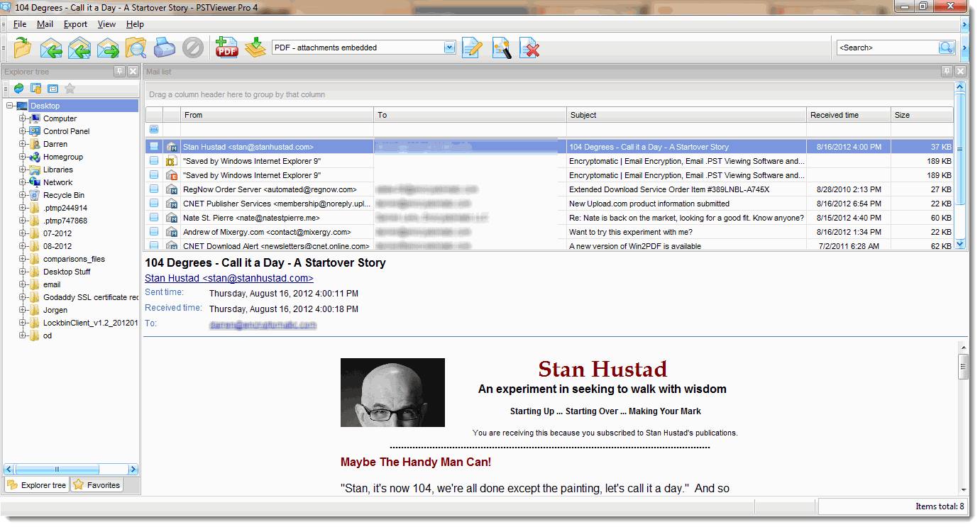The height and width of the screenshot is (527, 980).
Task: Click the MHT file icon for Saved by IE9
Action: pos(171,161)
